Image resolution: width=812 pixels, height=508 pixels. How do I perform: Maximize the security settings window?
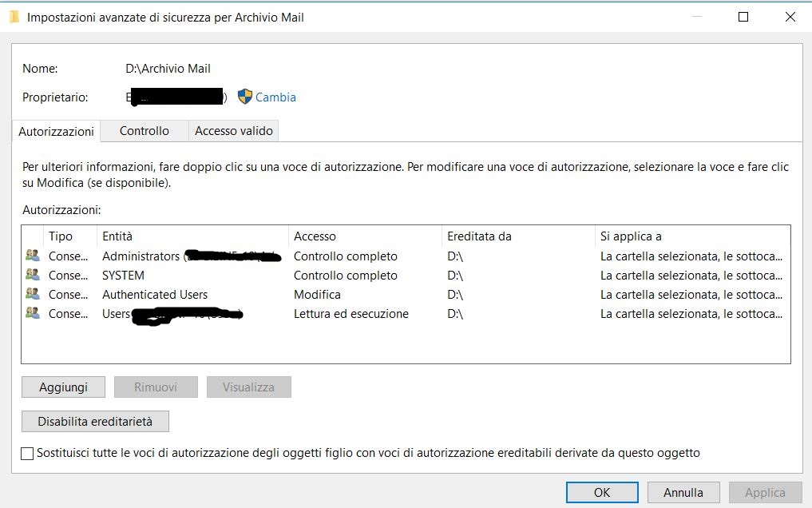[743, 17]
